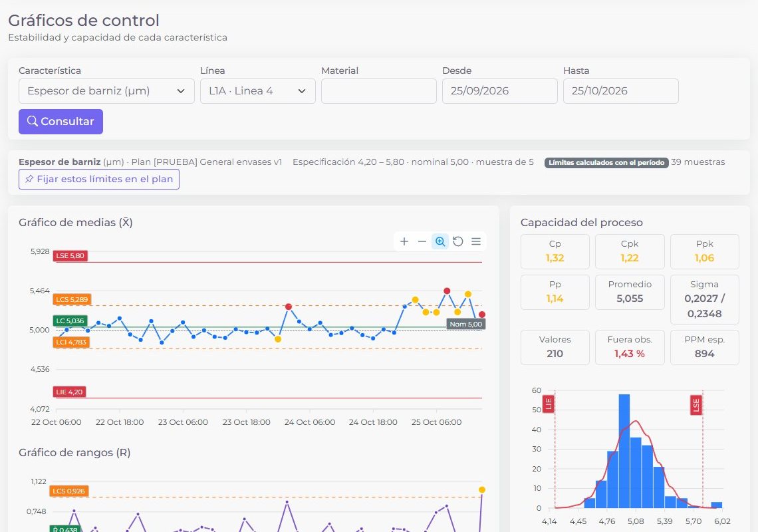
Task: Open the Línea dropdown showing Linea 4
Action: [258, 91]
